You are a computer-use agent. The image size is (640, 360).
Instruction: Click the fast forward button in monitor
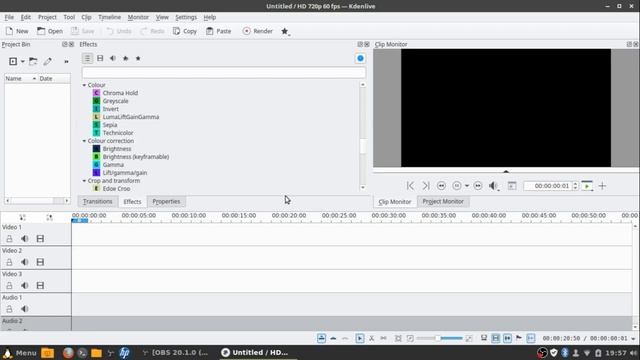478,186
